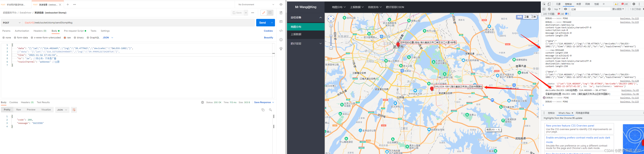Viewport: 644px width, 154px height.
Task: Search within the response body
Action: pos(270,110)
